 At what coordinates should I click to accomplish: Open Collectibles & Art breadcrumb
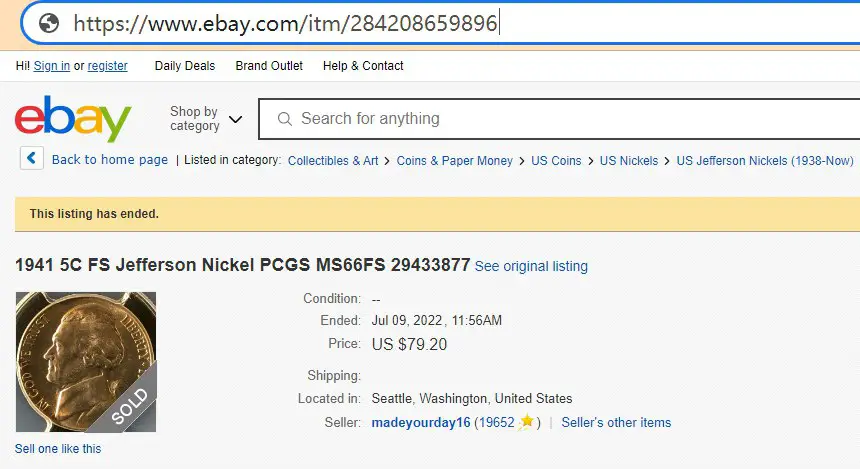tap(333, 161)
